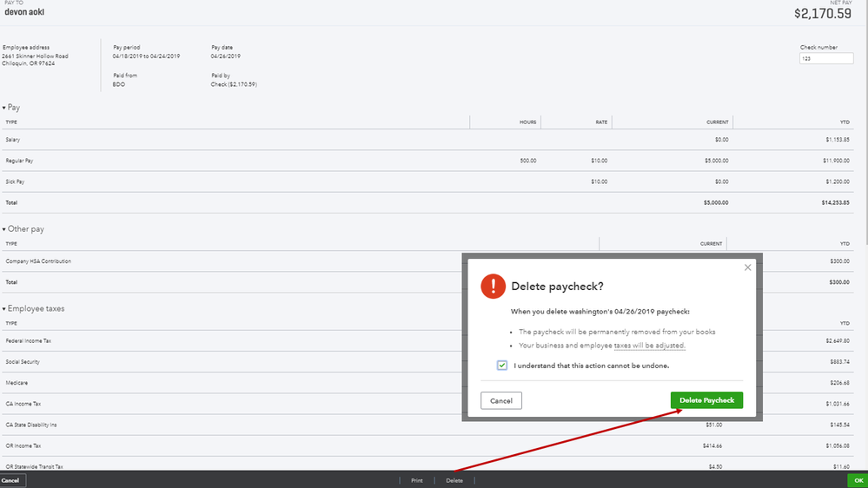
Task: Click Pay total current $5,000.00
Action: pyautogui.click(x=716, y=202)
